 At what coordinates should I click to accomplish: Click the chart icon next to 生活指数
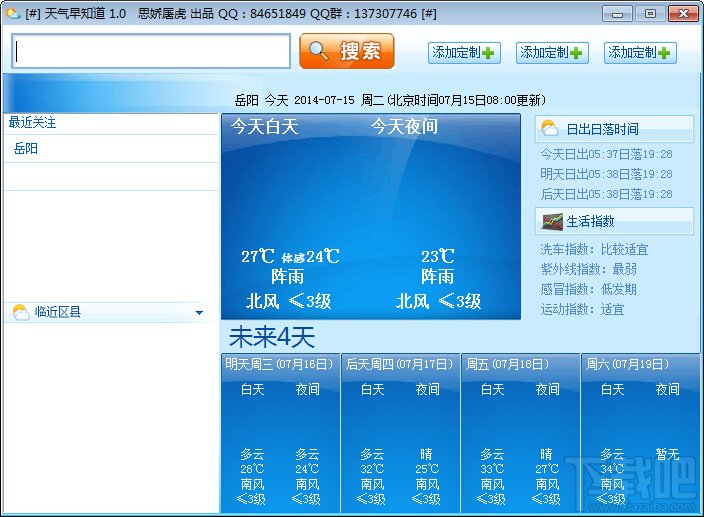[x=552, y=221]
